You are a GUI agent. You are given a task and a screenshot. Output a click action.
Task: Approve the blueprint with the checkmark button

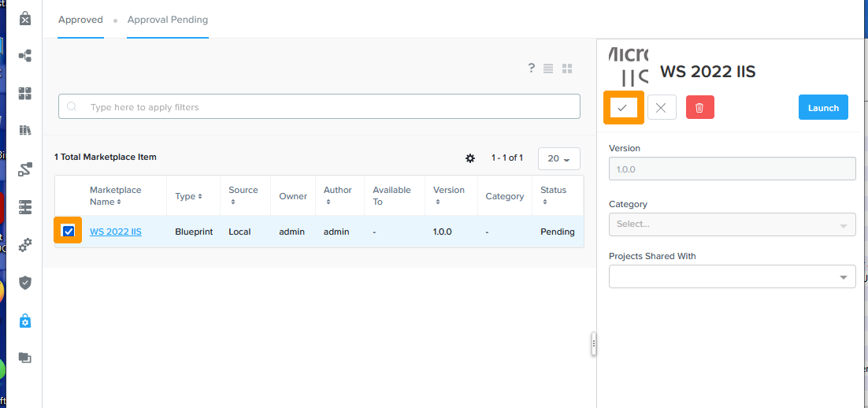pos(623,108)
